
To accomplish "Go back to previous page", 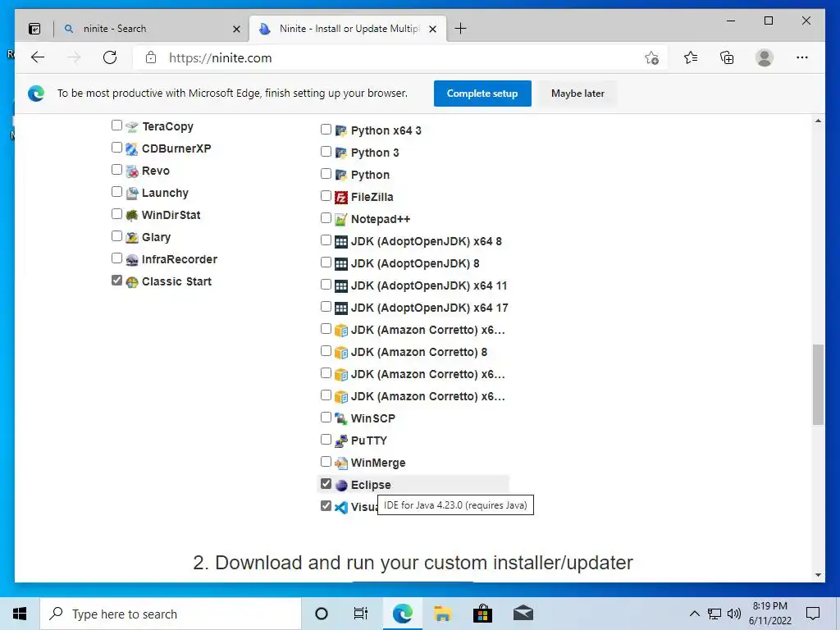I will (38, 57).
